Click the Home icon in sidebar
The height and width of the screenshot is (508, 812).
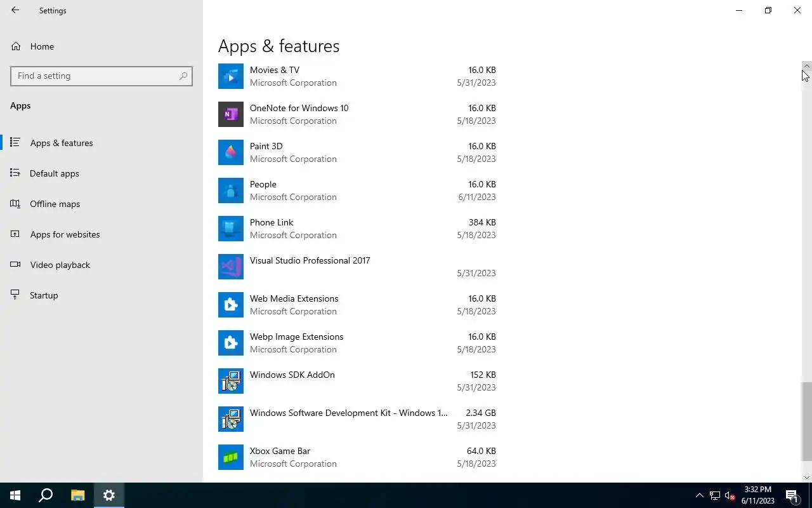pyautogui.click(x=16, y=46)
